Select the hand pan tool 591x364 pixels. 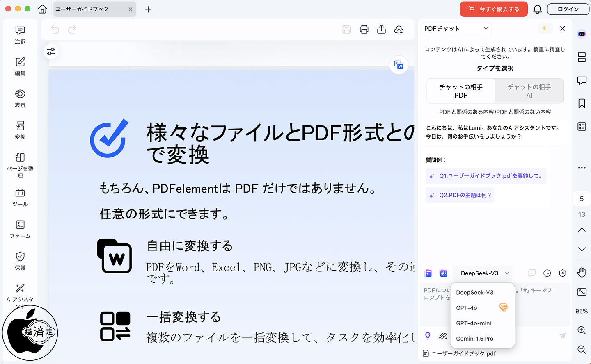tap(582, 272)
